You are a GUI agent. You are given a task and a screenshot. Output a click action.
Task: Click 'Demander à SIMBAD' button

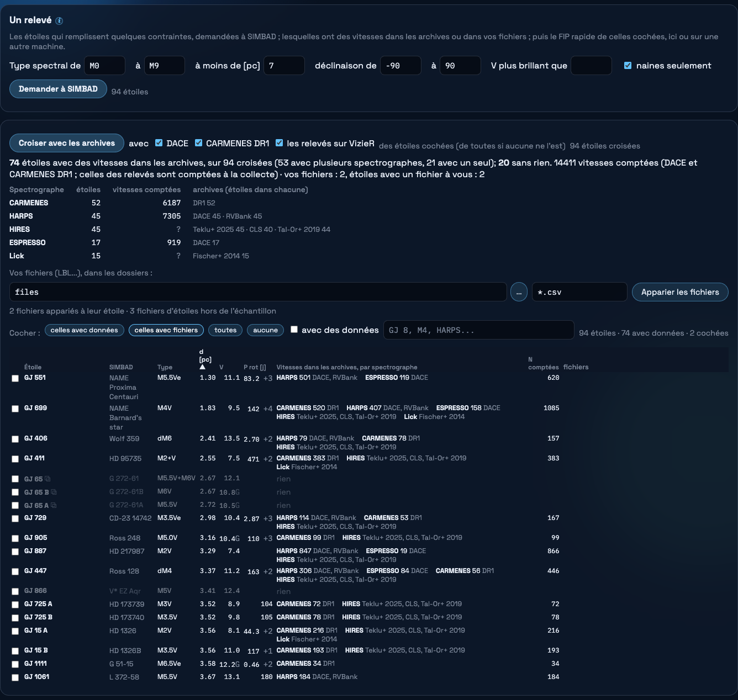click(58, 89)
